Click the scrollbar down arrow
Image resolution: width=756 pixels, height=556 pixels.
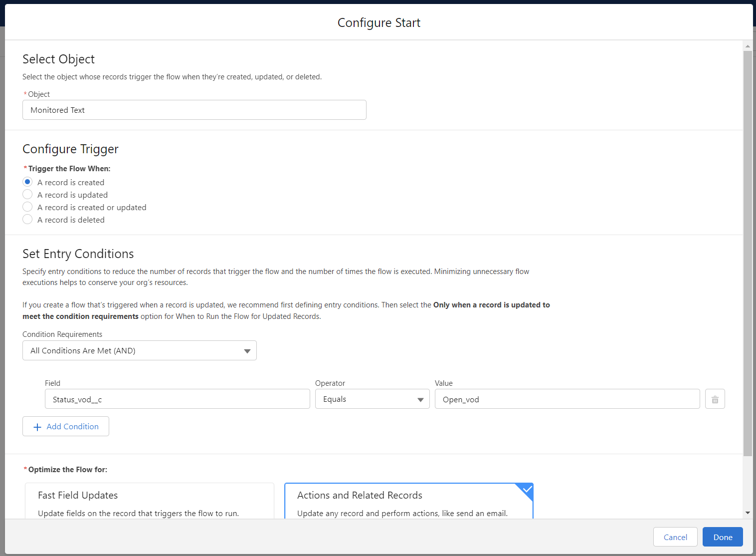point(748,513)
